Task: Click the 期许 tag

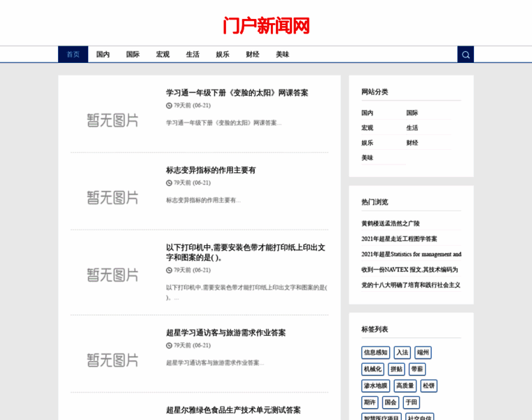Action: (370, 402)
